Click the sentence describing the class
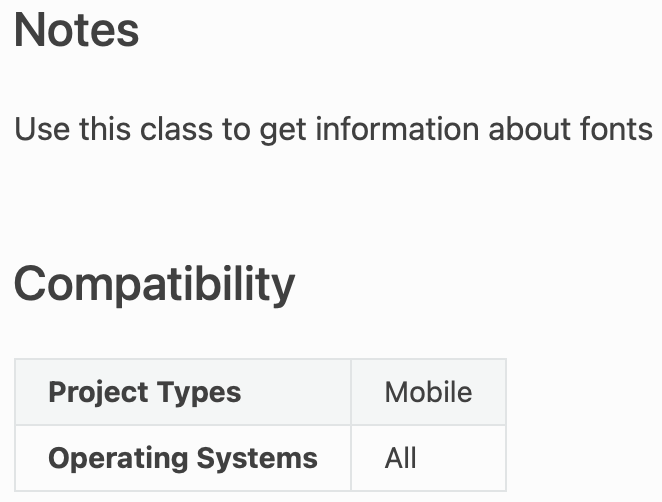The height and width of the screenshot is (502, 662). pos(333,130)
